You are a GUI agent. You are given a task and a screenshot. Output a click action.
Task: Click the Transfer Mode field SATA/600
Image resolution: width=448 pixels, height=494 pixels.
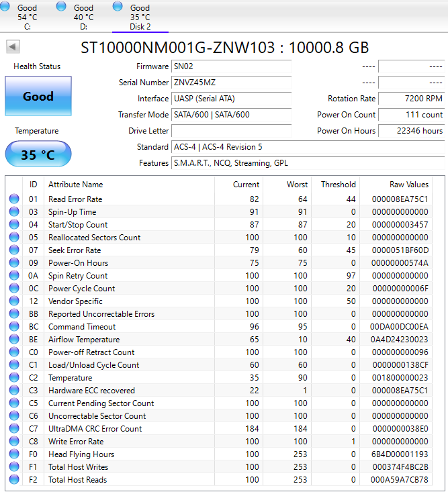click(232, 115)
